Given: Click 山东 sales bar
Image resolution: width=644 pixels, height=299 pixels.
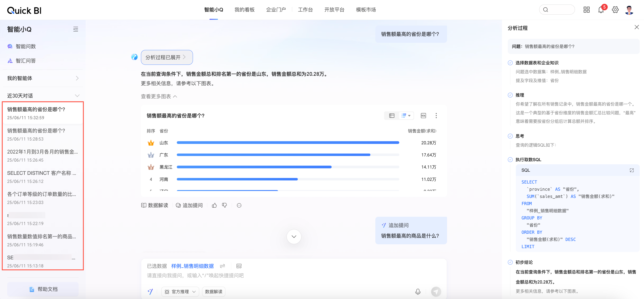Looking at the screenshot, I should click(288, 143).
